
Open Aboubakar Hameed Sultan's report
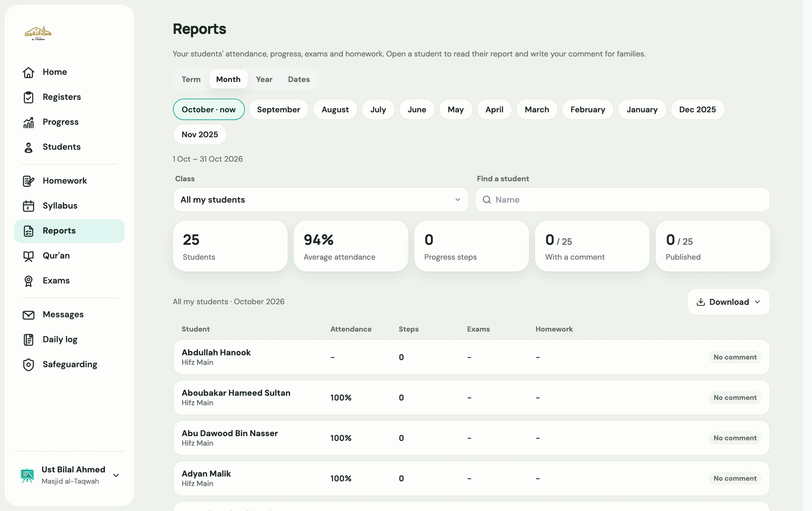pos(471,398)
